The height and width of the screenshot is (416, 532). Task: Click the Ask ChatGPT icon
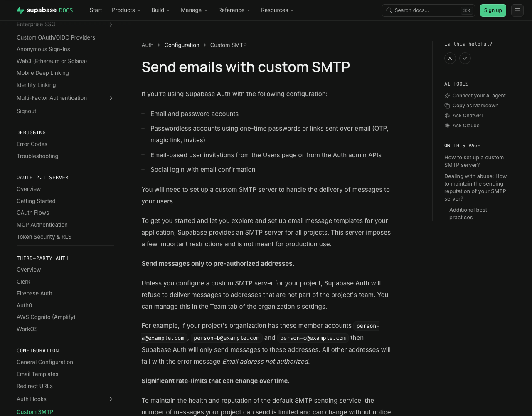tap(447, 116)
